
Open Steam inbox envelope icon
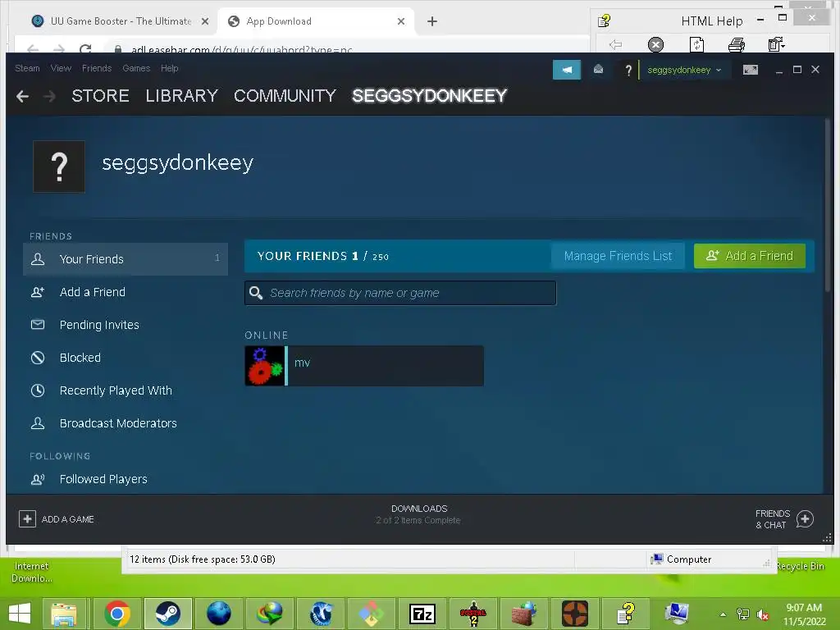tap(598, 70)
